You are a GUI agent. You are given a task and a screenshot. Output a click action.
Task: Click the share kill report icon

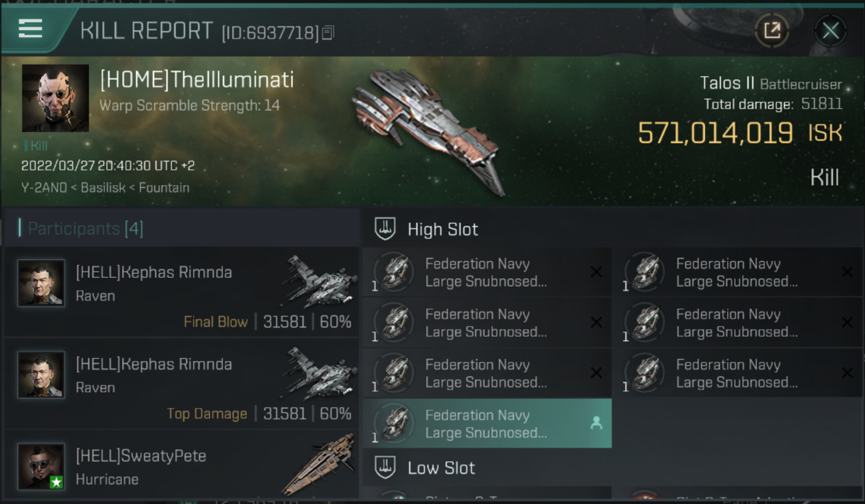[771, 31]
